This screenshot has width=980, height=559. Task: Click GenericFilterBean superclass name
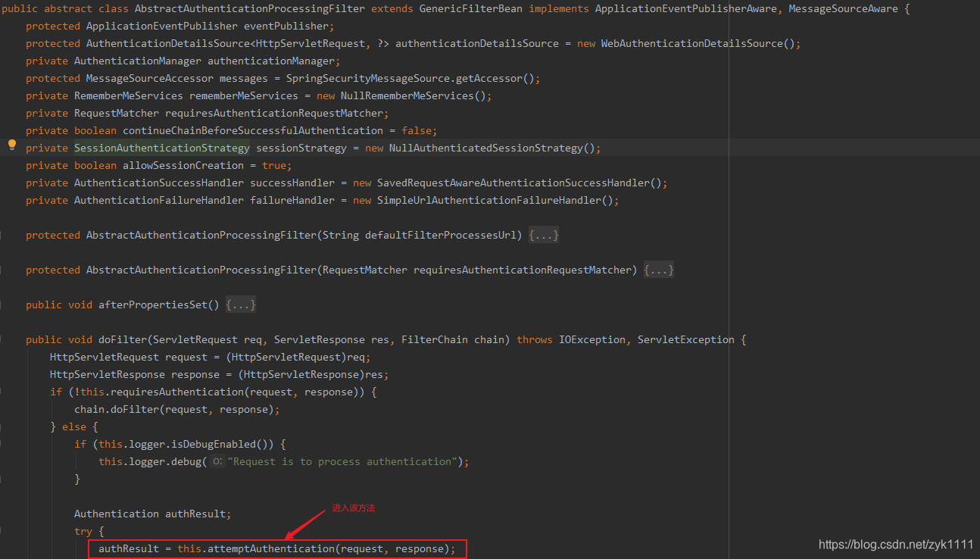[470, 9]
